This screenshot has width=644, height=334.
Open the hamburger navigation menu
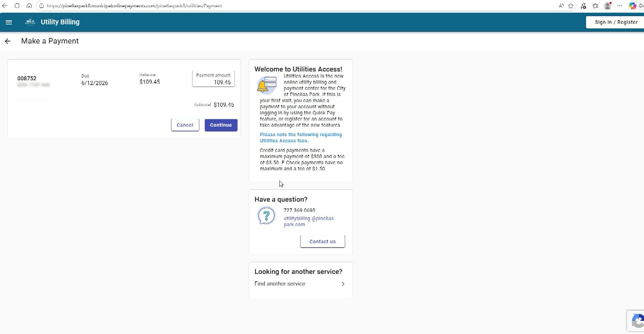click(x=9, y=22)
